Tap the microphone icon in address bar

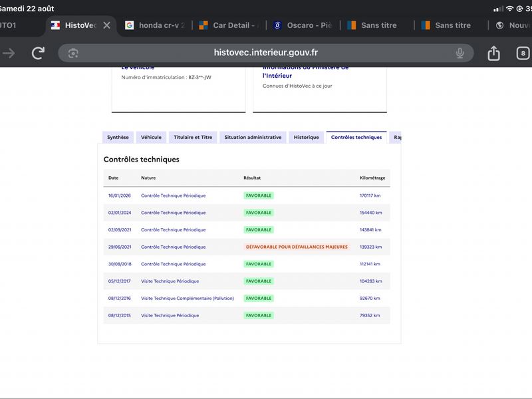point(460,53)
